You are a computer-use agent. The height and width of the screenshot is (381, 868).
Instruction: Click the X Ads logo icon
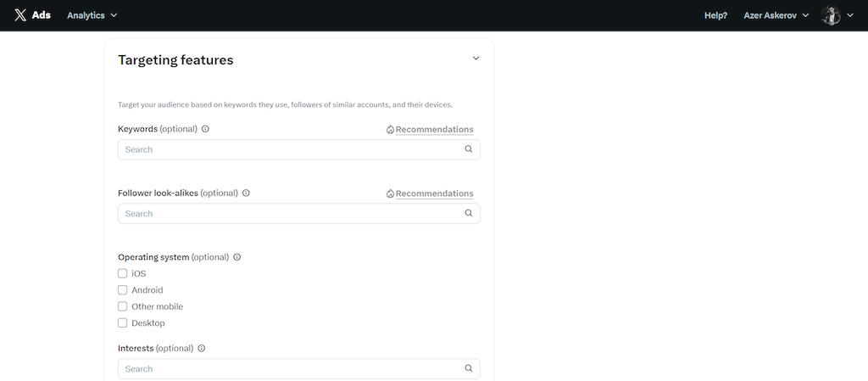(x=20, y=15)
